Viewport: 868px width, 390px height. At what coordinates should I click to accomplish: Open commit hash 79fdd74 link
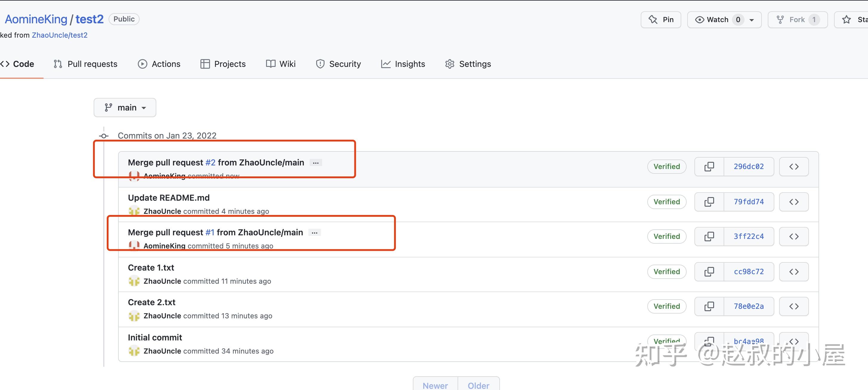coord(749,202)
